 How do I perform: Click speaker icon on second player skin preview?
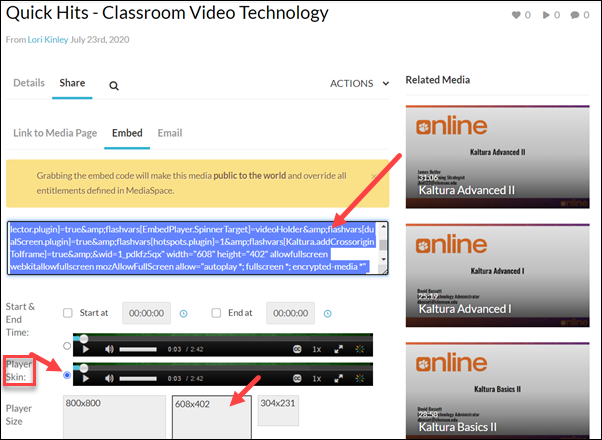point(109,378)
